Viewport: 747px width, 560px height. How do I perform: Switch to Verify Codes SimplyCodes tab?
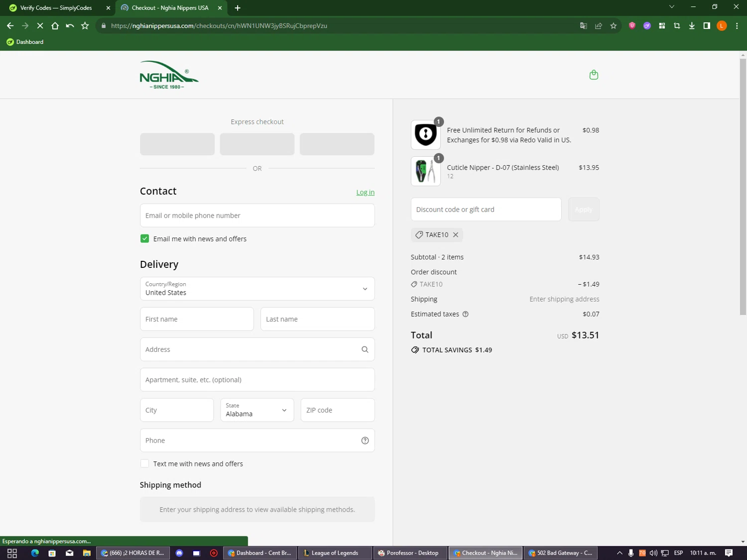(x=56, y=8)
